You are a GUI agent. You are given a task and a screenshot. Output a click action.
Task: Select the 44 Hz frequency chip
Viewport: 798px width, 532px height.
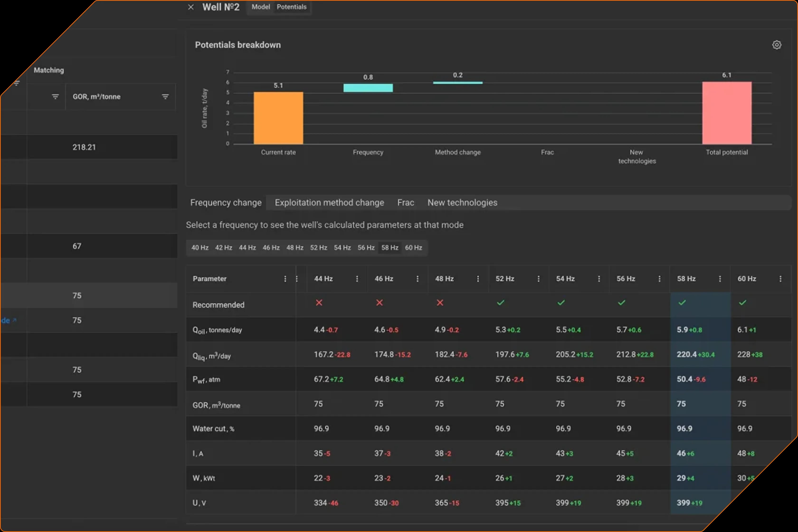pos(247,248)
